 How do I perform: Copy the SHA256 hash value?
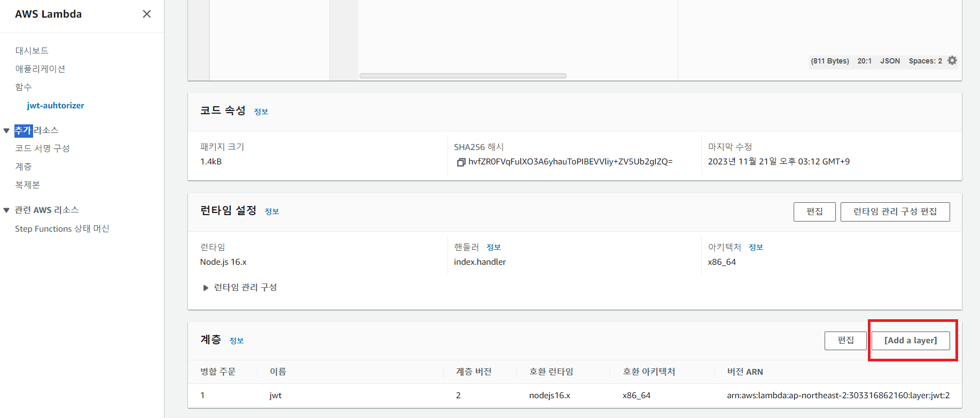click(461, 162)
